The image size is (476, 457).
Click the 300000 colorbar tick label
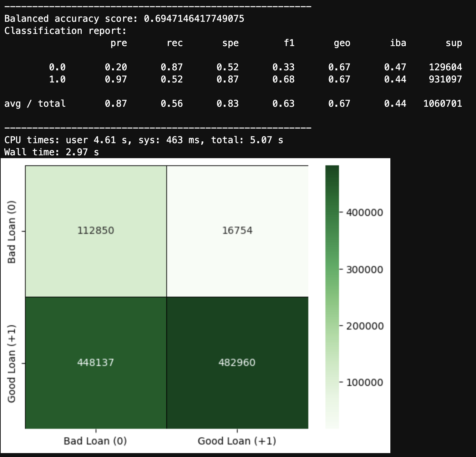point(365,270)
